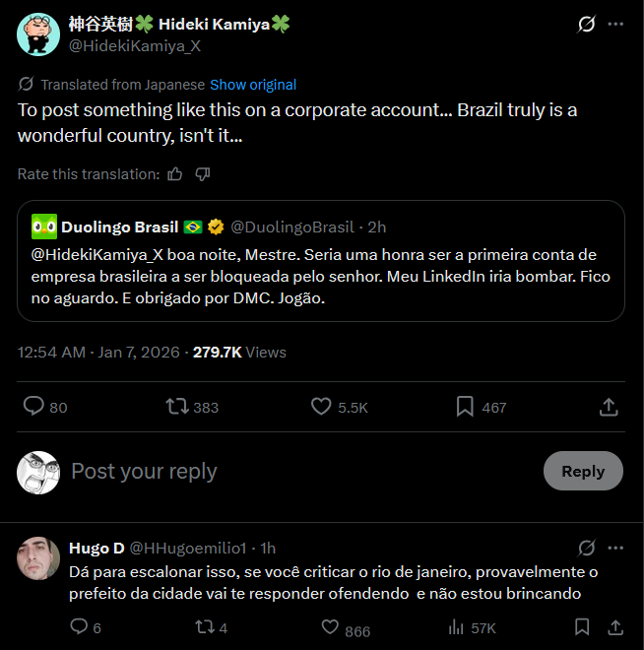
Task: Open Hideki Kamiya's profile avatar
Action: (x=38, y=34)
